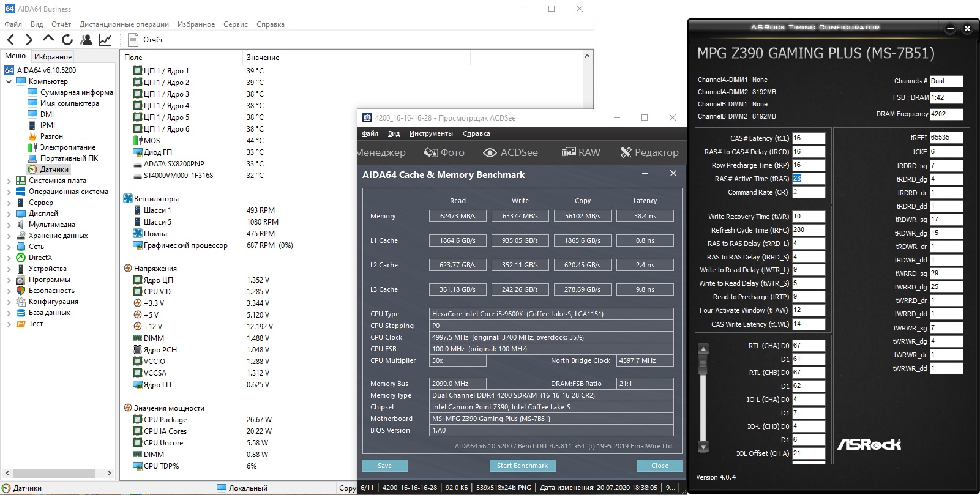980x495 pixels.
Task: Expand the Хранение данных node
Action: [x=9, y=236]
